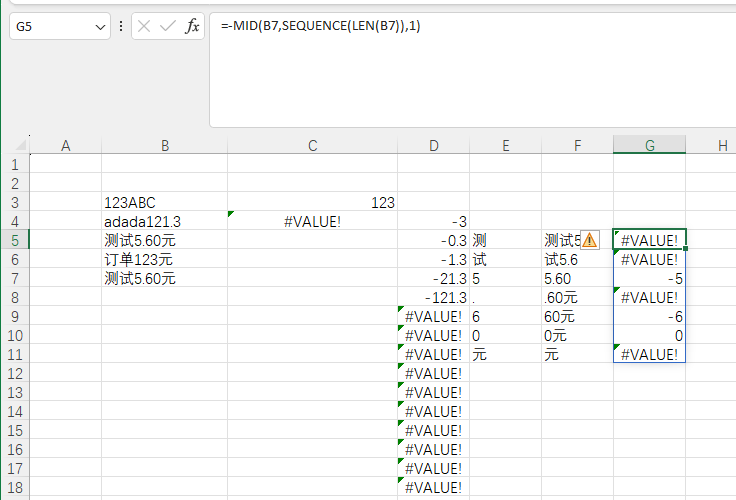Select the #VALUE! error in cell D18
The height and width of the screenshot is (500, 736).
point(434,487)
